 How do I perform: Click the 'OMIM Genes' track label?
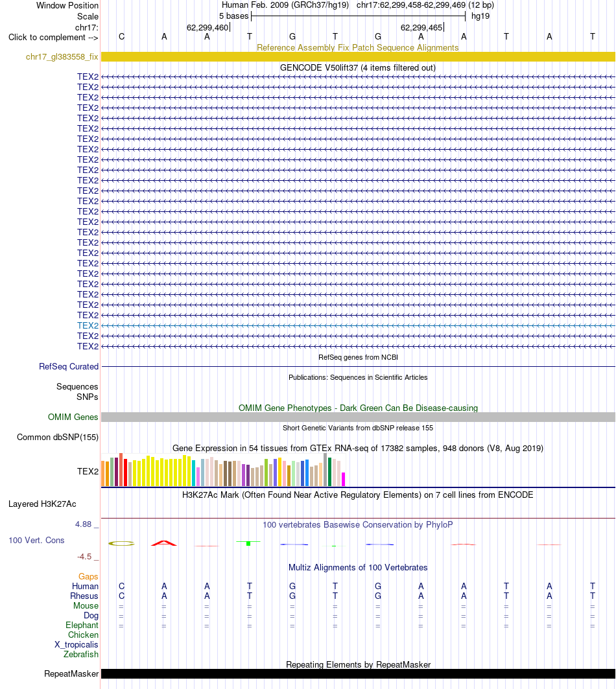pos(73,417)
